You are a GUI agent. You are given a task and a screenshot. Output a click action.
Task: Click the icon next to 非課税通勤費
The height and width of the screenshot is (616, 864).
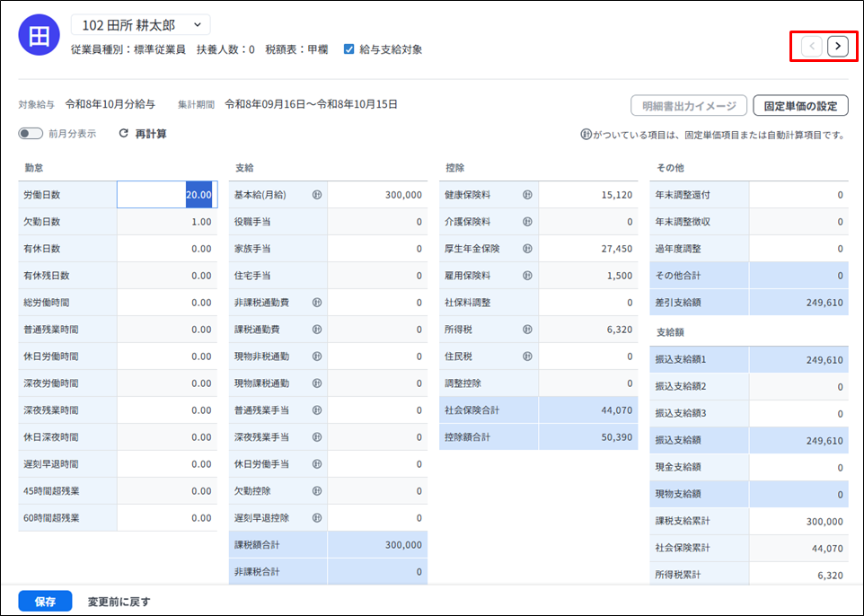coord(317,303)
